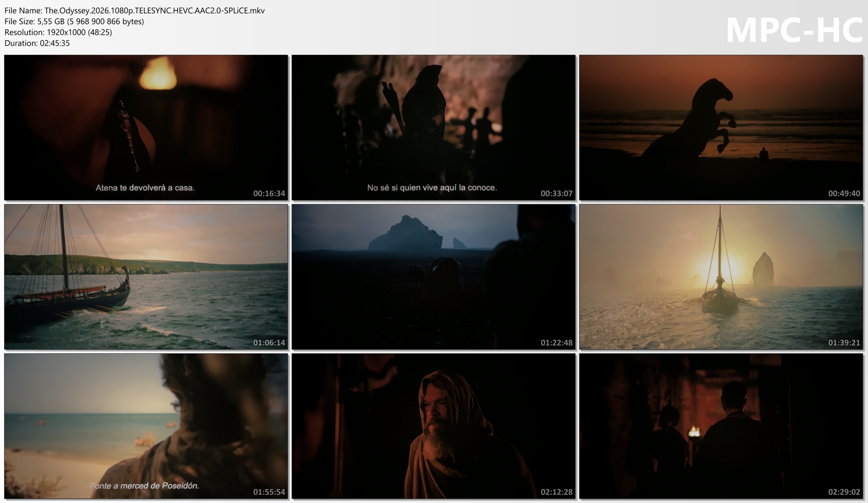Select the helmeted warrior silhouette thumbnail
Viewport: 868px width, 503px height.
[x=434, y=128]
